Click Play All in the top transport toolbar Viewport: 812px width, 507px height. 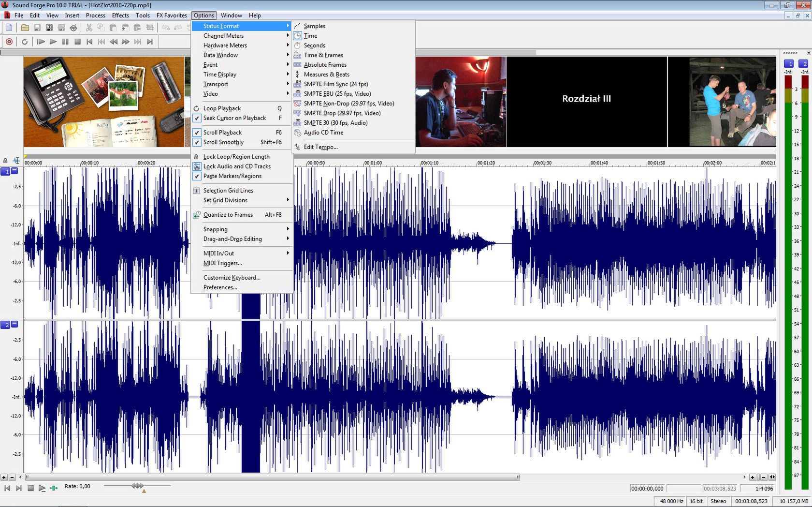(41, 42)
